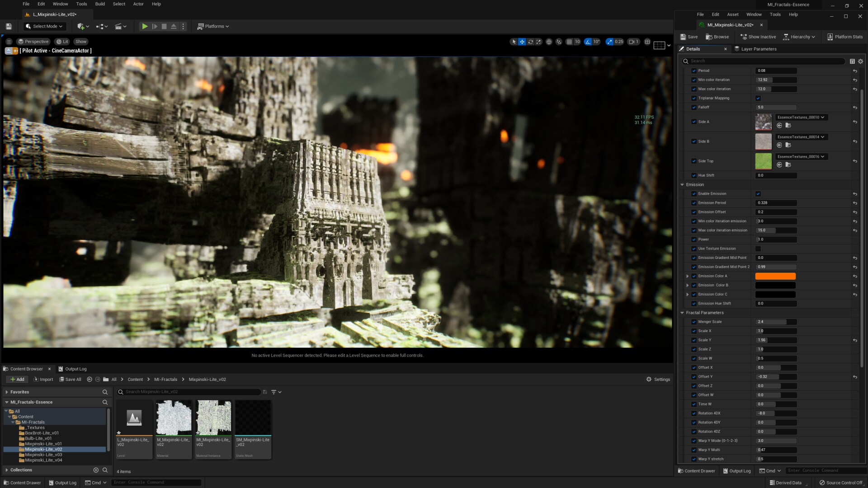868x488 pixels.
Task: Browse to Side A texture asset icon
Action: [x=788, y=126]
